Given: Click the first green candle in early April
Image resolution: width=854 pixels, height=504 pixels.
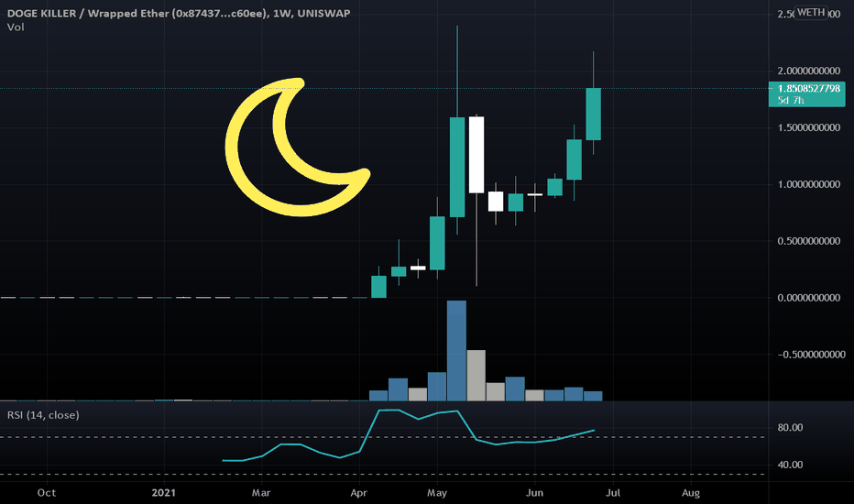Looking at the screenshot, I should 378,287.
